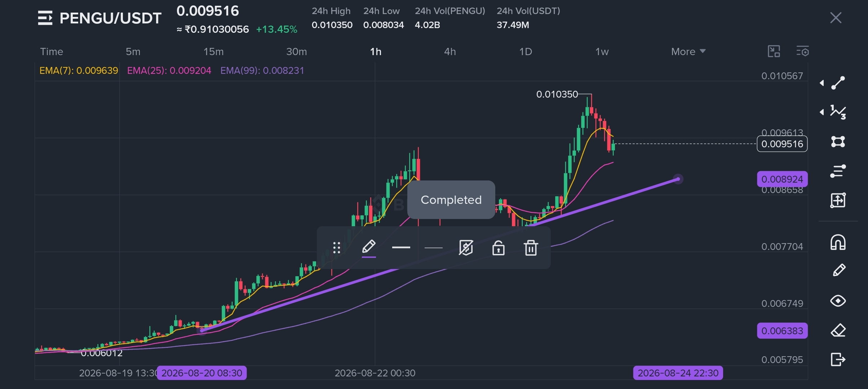868x389 pixels.
Task: Click the purple 0.006383 price label
Action: (x=782, y=331)
